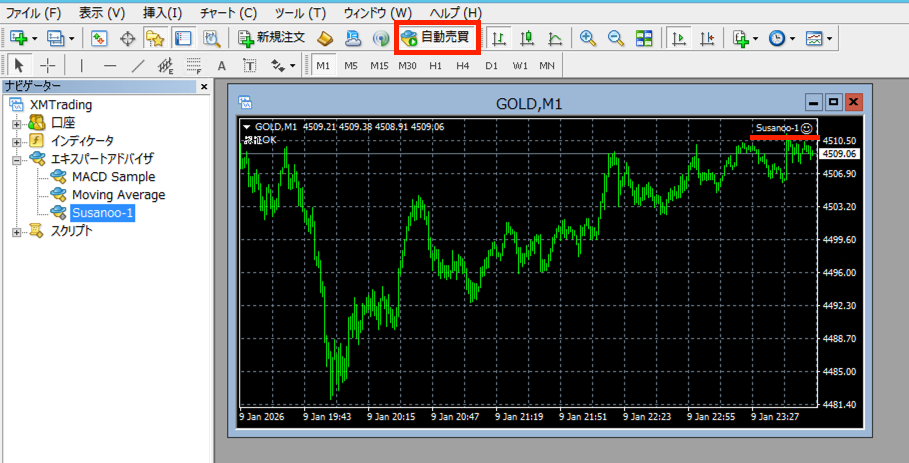The image size is (909, 463).
Task: Click the zoom in magnifier icon
Action: 588,39
